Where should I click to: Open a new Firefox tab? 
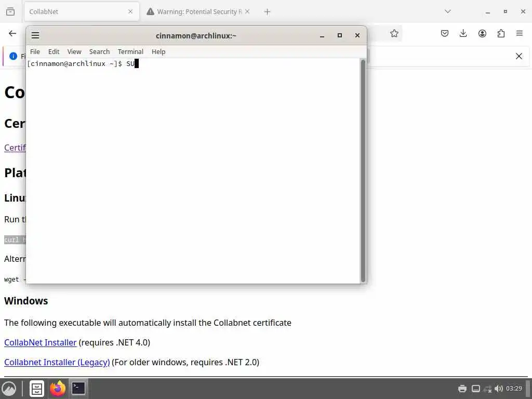(x=267, y=11)
